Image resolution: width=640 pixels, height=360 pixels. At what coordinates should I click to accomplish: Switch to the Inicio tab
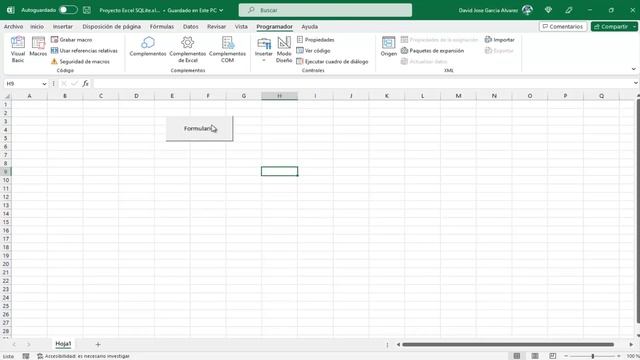(37, 27)
